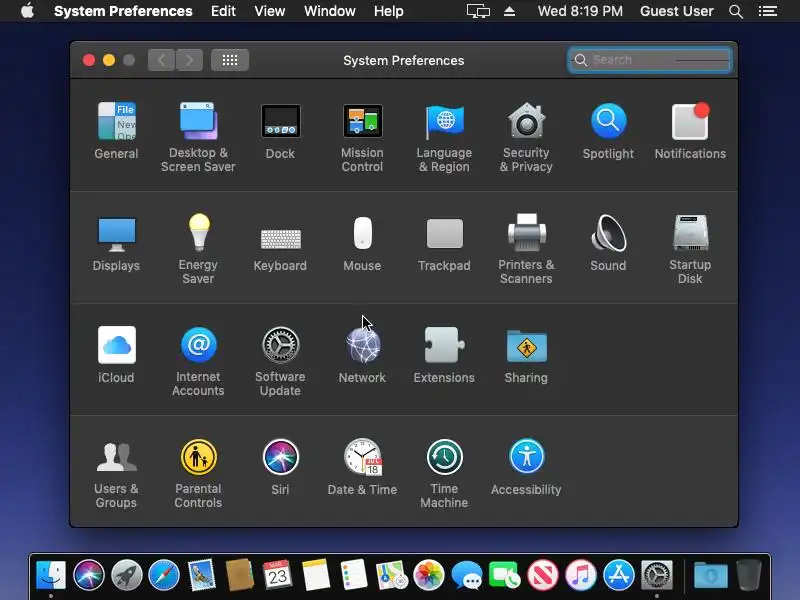
Task: Open Calendar from the Dock
Action: (277, 575)
